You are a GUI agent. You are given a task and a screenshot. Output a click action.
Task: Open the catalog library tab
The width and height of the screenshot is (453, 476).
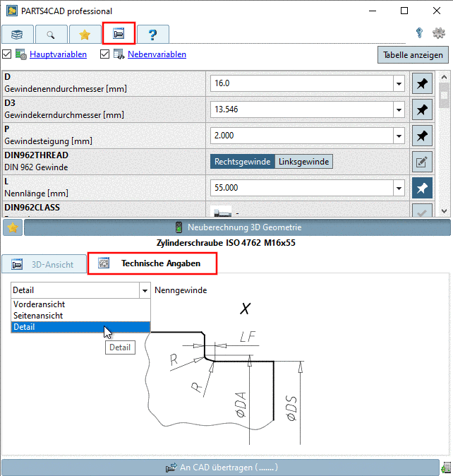coord(17,35)
